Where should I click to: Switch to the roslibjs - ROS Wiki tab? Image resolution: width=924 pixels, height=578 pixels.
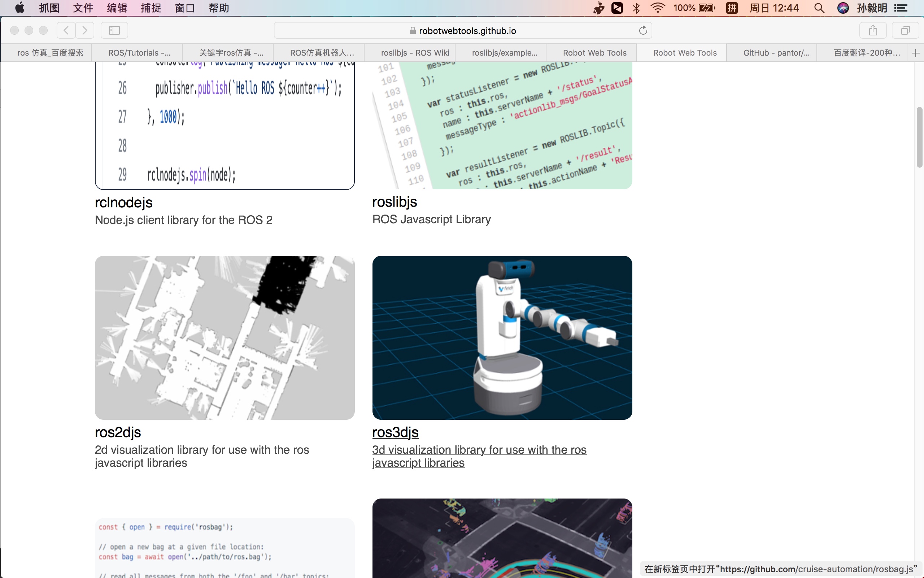tap(410, 53)
